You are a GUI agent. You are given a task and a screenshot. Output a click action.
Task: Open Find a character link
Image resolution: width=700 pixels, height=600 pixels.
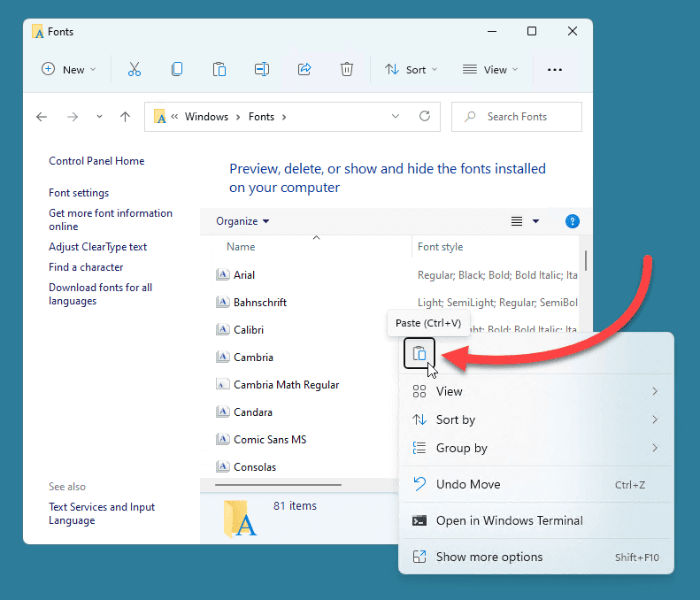(x=86, y=267)
